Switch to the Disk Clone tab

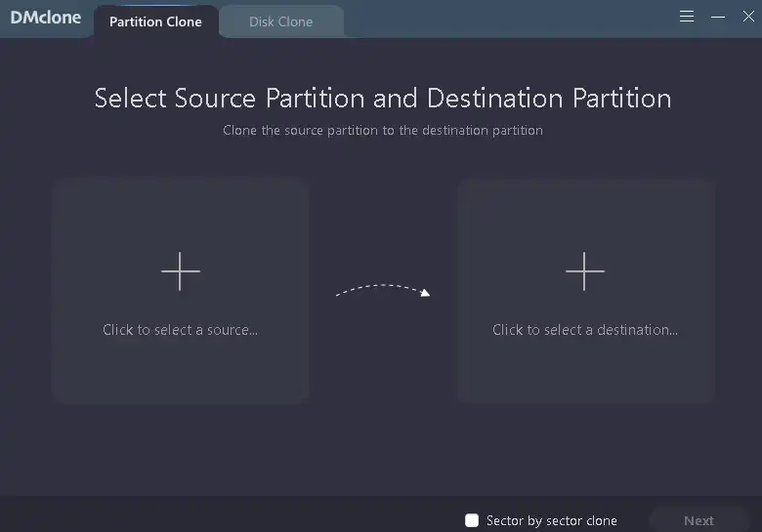280,21
